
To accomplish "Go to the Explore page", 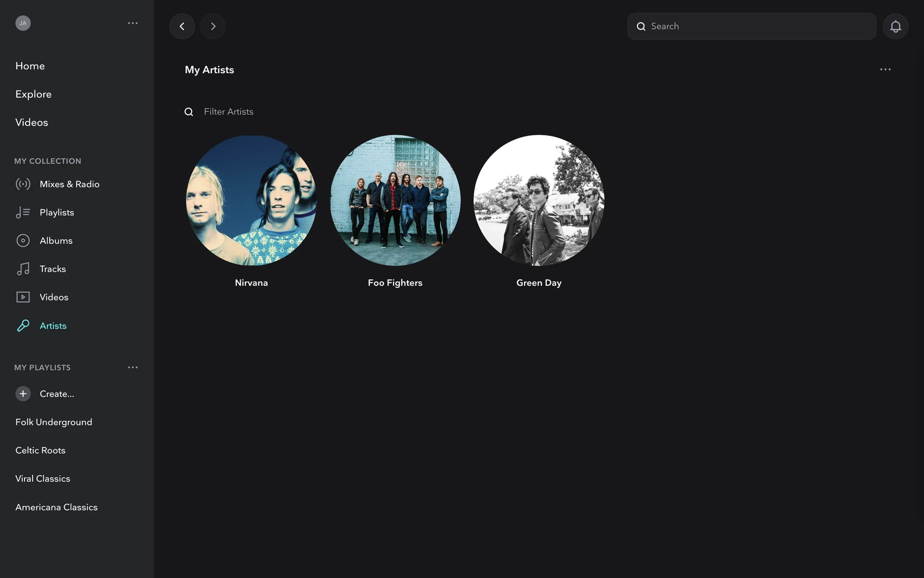I will tap(33, 94).
